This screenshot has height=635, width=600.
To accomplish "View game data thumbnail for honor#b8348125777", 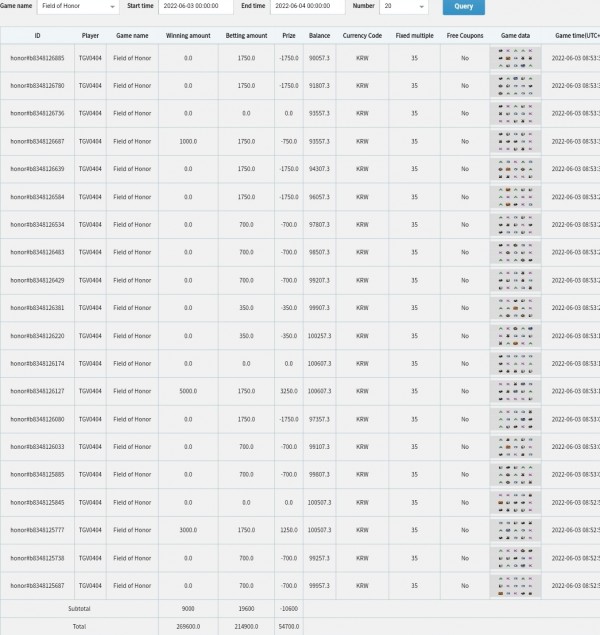I will coord(515,530).
